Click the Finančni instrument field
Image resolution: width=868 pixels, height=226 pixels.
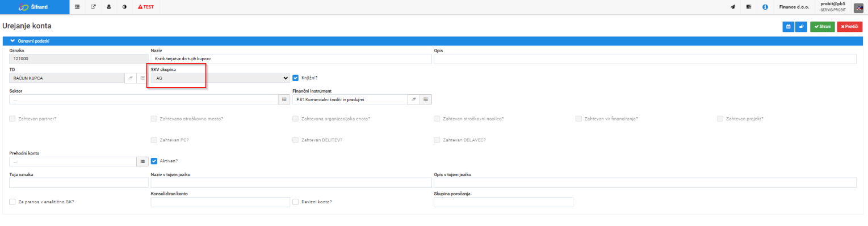(350, 99)
